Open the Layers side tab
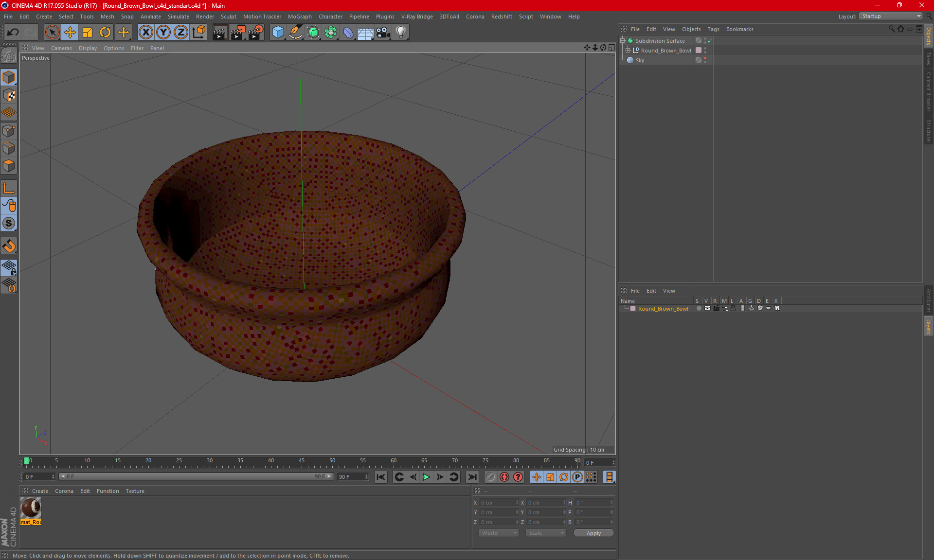Image resolution: width=934 pixels, height=560 pixels. (929, 326)
